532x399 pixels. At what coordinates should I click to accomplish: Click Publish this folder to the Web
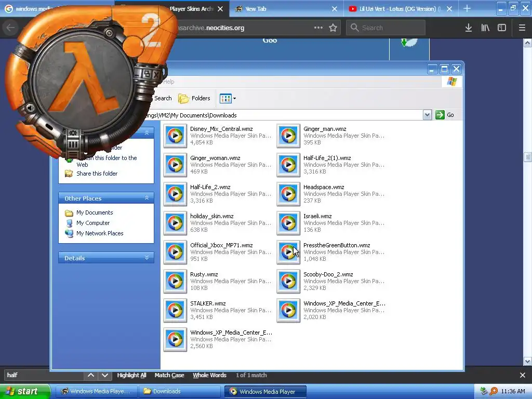pos(107,162)
